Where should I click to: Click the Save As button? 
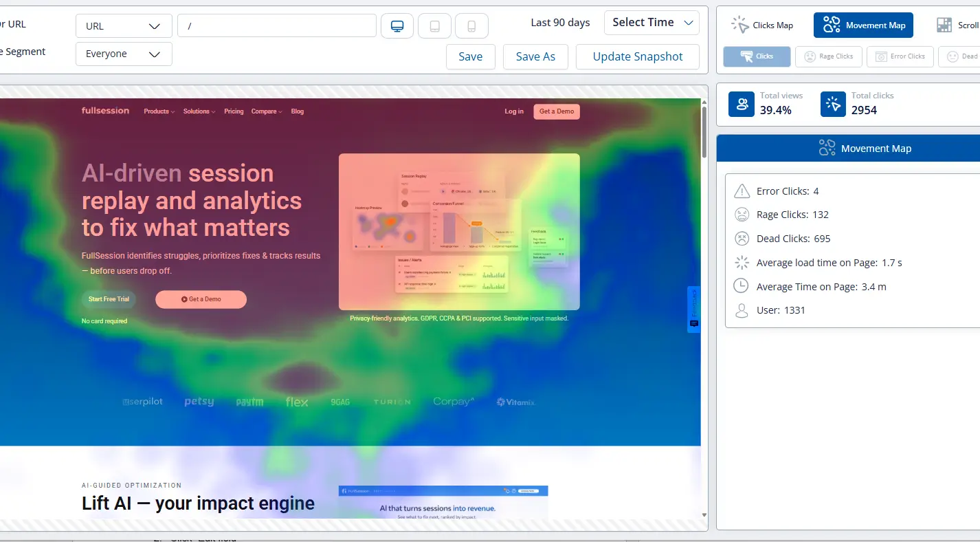(535, 56)
